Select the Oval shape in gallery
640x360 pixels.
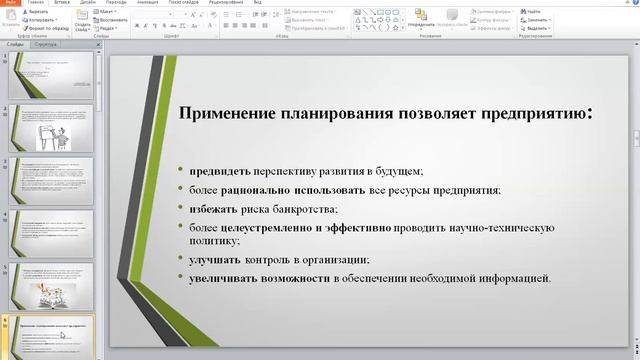point(388,12)
